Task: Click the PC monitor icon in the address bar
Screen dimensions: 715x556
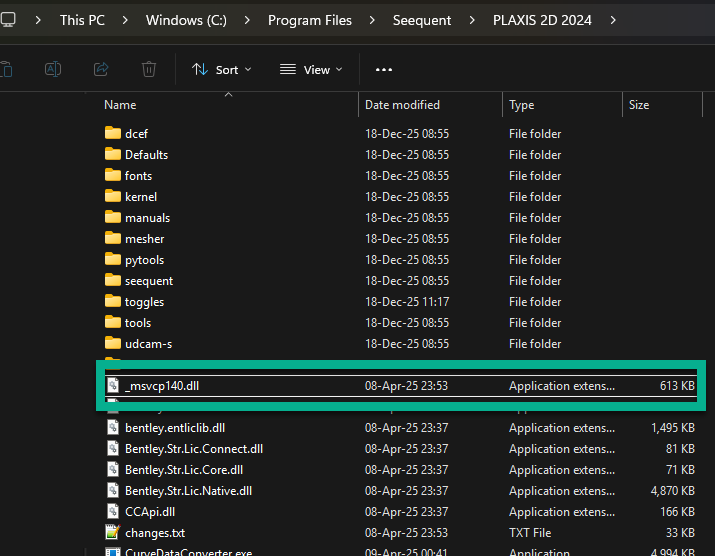Action: 8,20
